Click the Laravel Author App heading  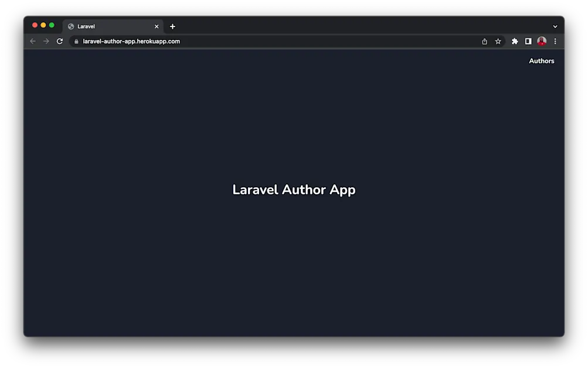click(294, 190)
